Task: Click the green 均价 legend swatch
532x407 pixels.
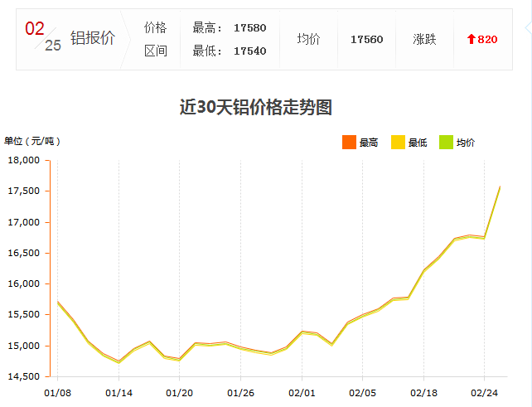Action: [446, 143]
